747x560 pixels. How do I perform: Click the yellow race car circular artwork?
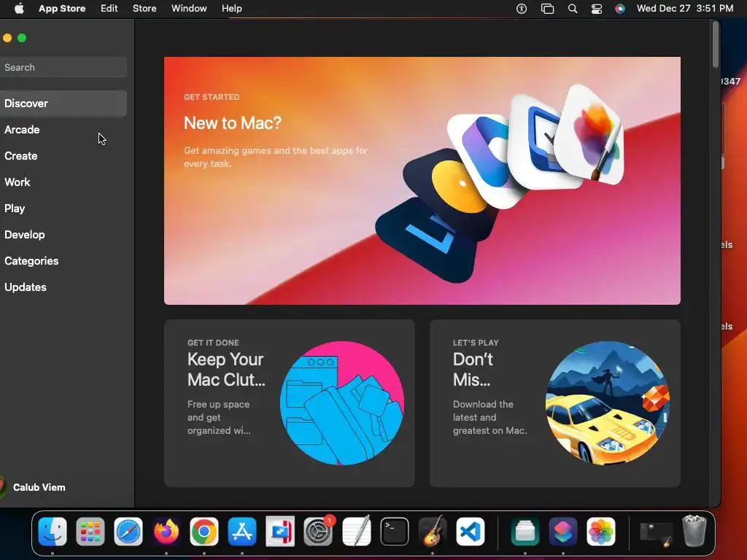[x=608, y=402]
